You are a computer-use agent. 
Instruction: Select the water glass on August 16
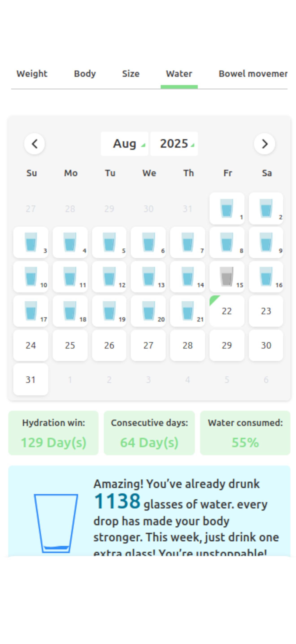click(266, 277)
